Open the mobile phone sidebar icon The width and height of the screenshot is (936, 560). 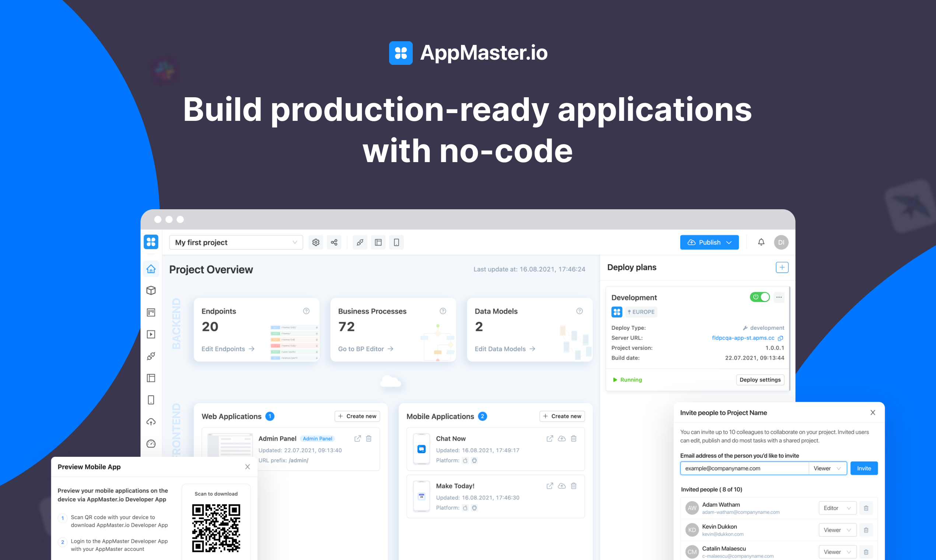(x=151, y=400)
